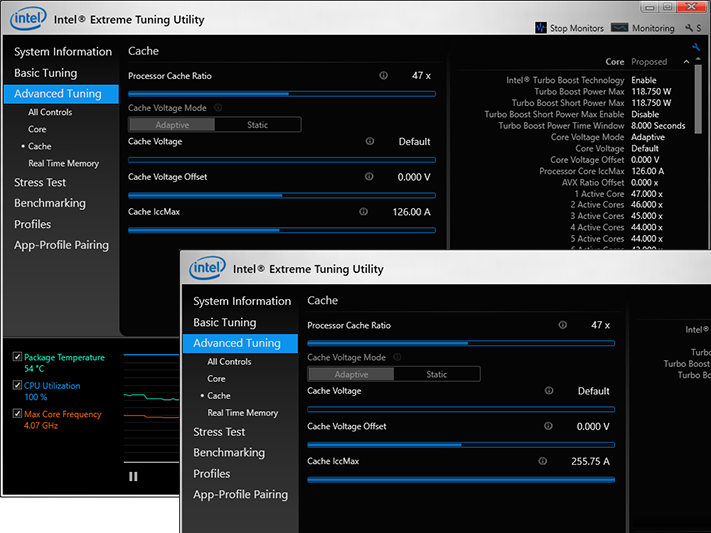The image size is (711, 533).
Task: Open Benchmarking in front window
Action: [229, 453]
